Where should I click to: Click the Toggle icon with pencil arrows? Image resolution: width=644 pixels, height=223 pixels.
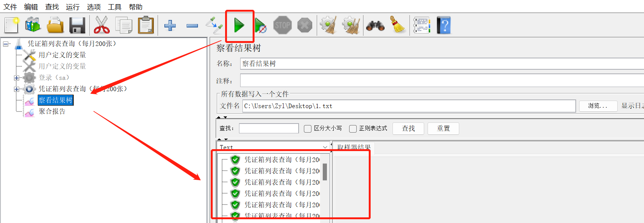coord(214,25)
